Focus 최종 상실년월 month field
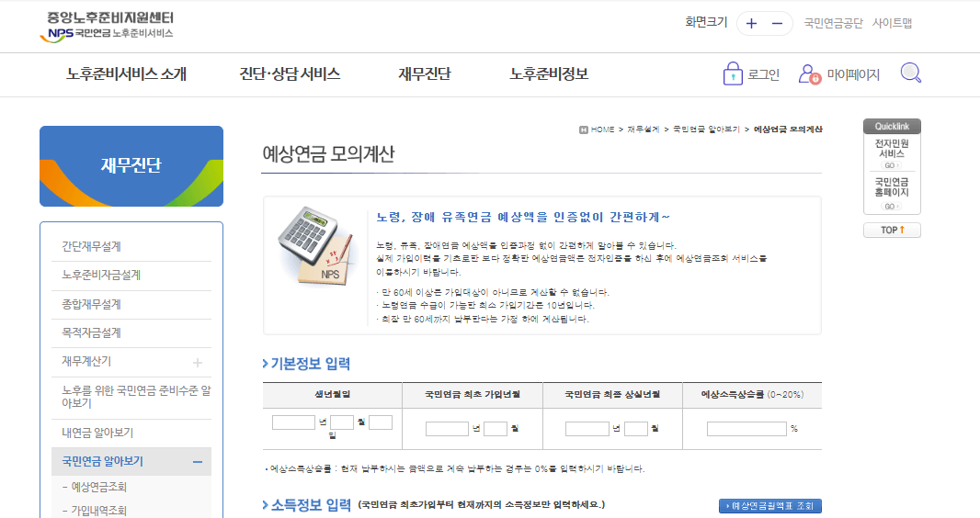The width and height of the screenshot is (980, 518). tap(635, 429)
